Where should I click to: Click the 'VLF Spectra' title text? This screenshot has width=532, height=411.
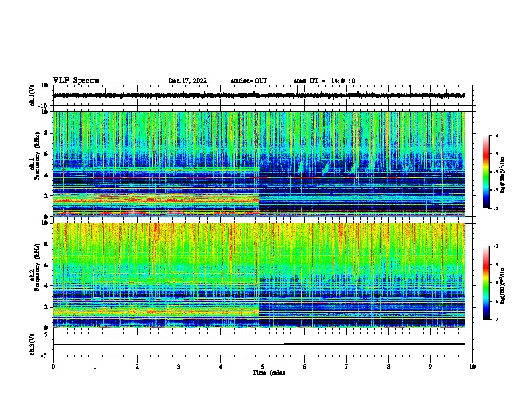tap(76, 81)
